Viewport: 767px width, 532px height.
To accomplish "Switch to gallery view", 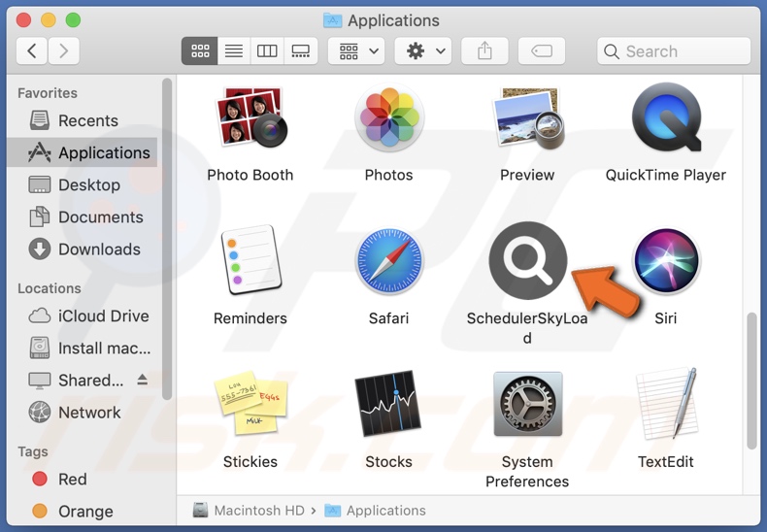I will pos(300,50).
